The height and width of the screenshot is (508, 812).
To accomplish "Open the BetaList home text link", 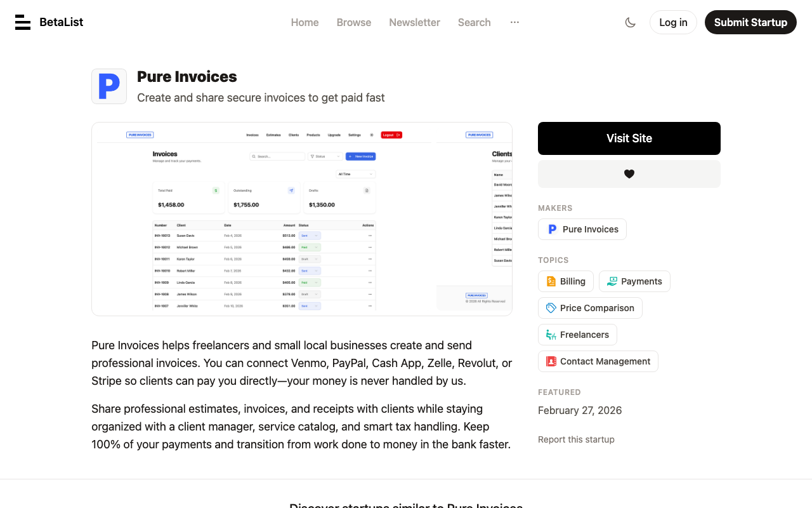I will point(61,22).
